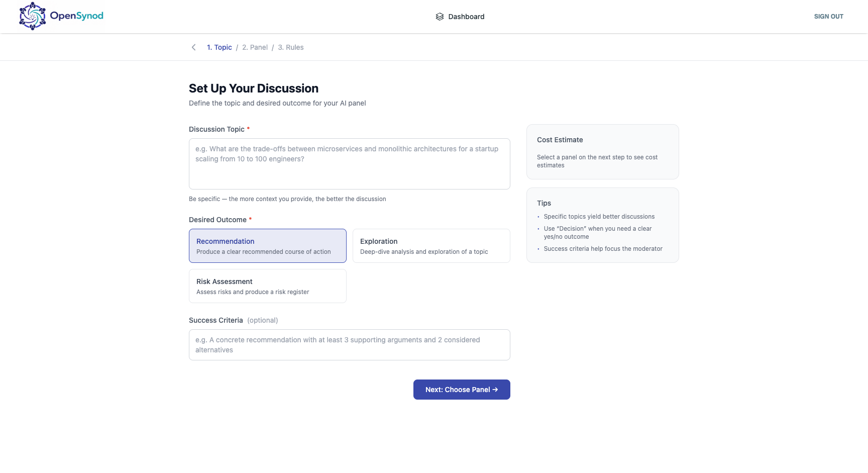Click the Dashboard layers icon
This screenshot has width=868, height=473.
[440, 17]
